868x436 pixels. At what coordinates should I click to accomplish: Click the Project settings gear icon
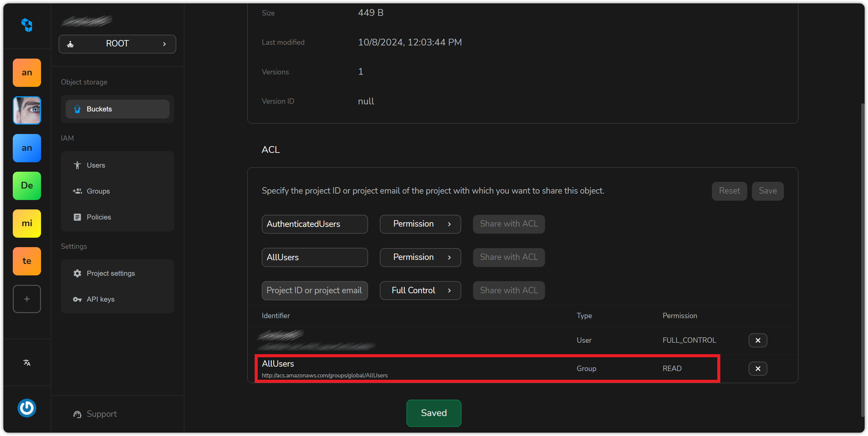[77, 273]
